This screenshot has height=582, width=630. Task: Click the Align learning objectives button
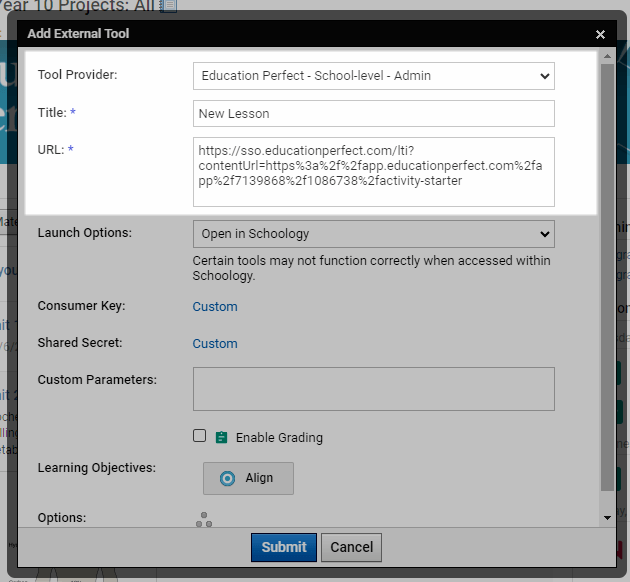pyautogui.click(x=248, y=478)
